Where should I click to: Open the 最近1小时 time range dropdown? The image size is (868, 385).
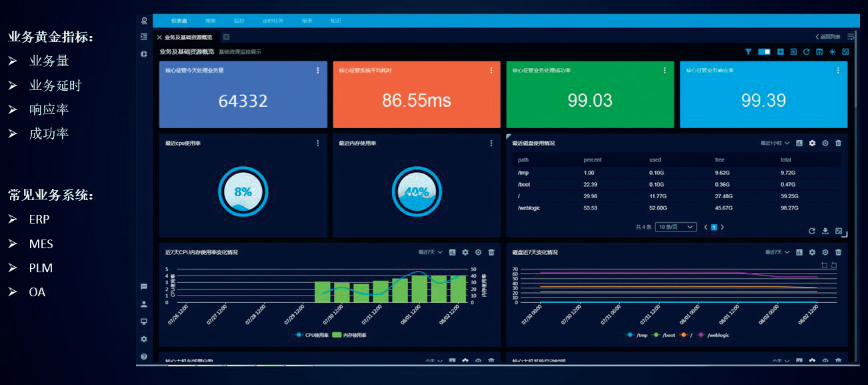click(x=775, y=143)
